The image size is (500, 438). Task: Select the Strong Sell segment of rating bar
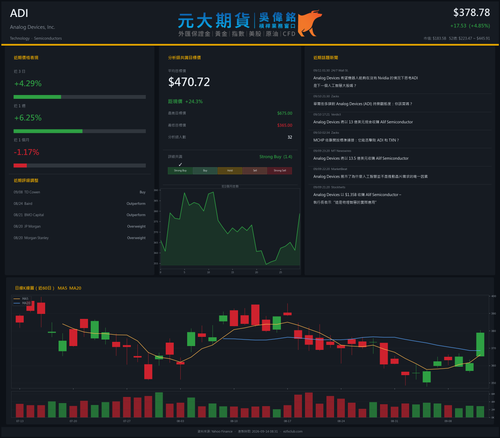point(280,171)
